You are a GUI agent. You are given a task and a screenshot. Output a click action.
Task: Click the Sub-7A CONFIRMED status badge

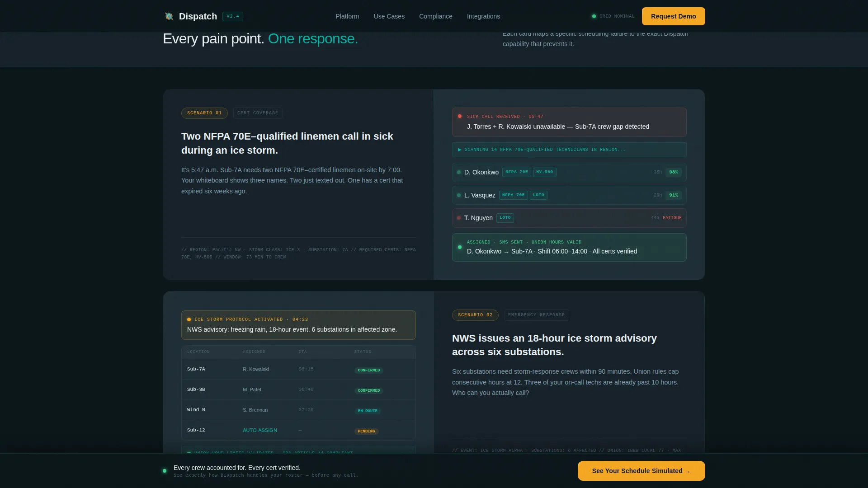coord(369,371)
